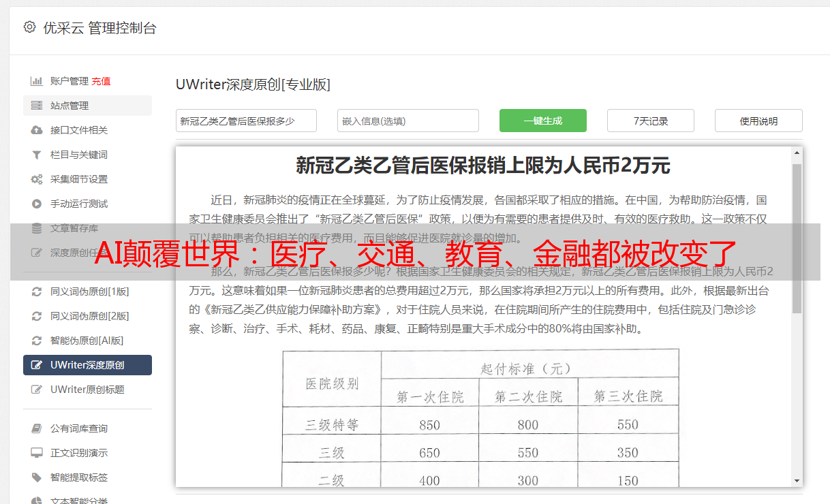Viewport: 830px width, 504px height.
Task: Select UWriter深度原创 in the sidebar
Action: pyautogui.click(x=87, y=365)
